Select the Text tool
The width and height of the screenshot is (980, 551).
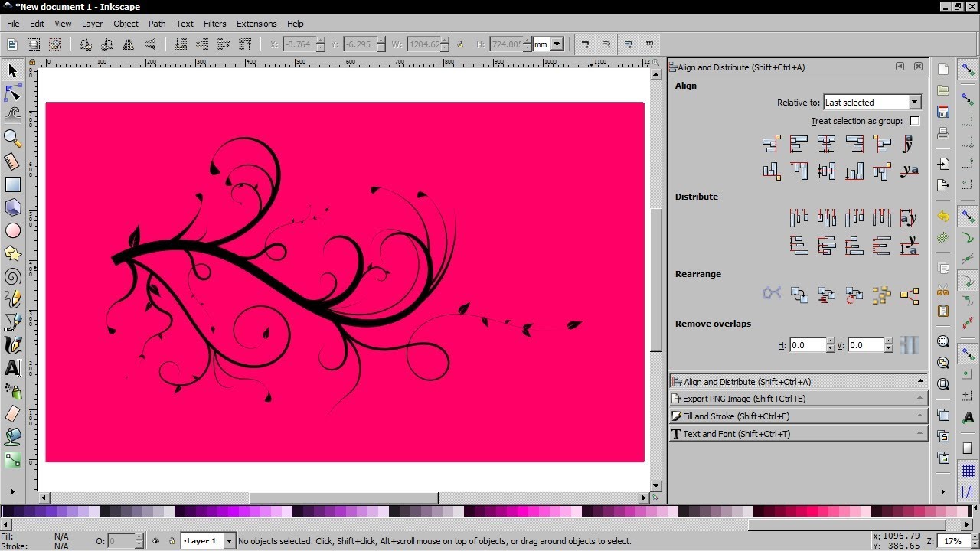point(13,368)
